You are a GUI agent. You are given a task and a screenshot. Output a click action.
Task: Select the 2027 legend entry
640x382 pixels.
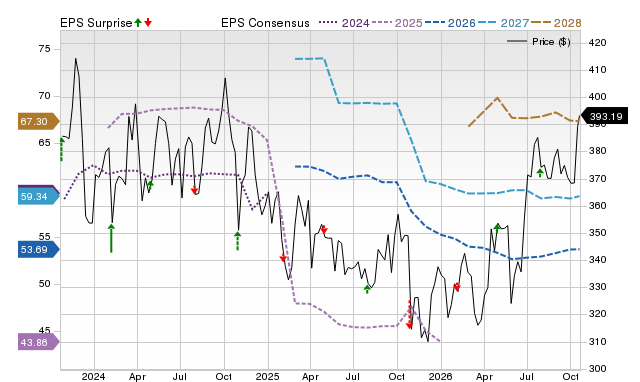503,23
